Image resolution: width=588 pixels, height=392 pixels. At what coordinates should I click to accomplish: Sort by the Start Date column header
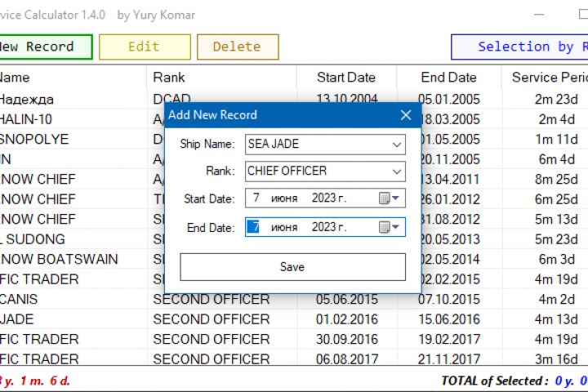tap(346, 78)
